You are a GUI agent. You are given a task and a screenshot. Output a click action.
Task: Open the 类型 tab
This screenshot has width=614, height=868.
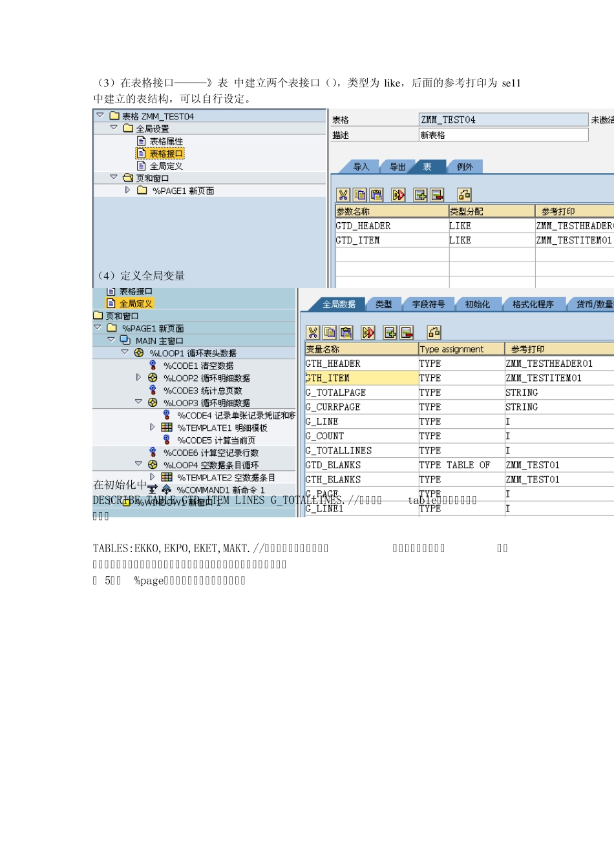tap(383, 304)
